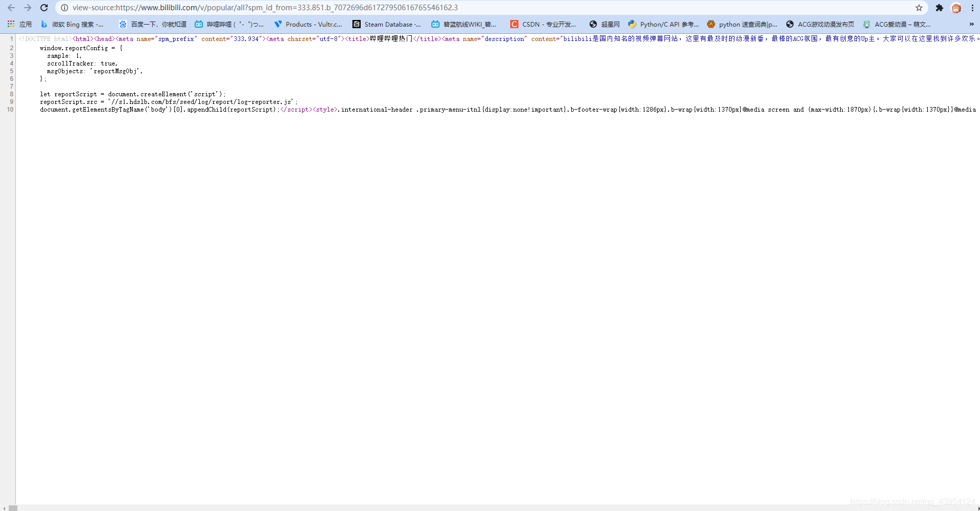
Task: Open the 哔哩哔哩 bookmark
Action: 230,24
